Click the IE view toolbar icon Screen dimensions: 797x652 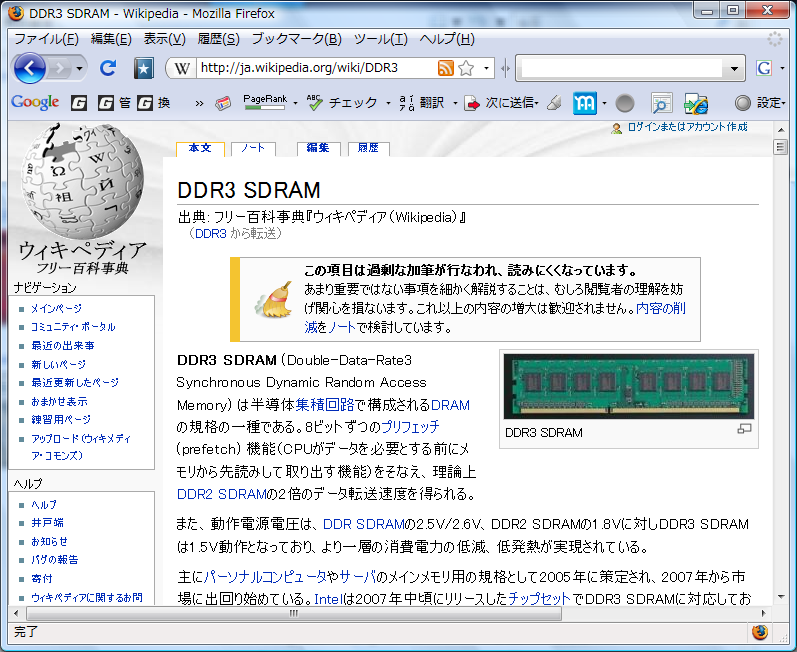[696, 104]
